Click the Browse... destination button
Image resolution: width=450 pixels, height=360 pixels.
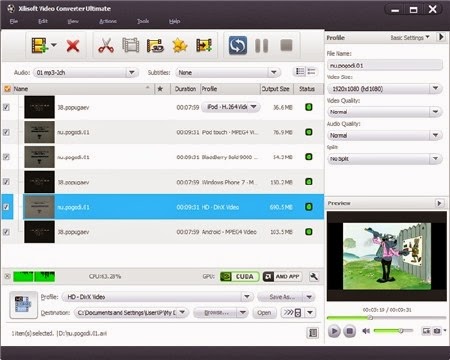click(x=216, y=313)
